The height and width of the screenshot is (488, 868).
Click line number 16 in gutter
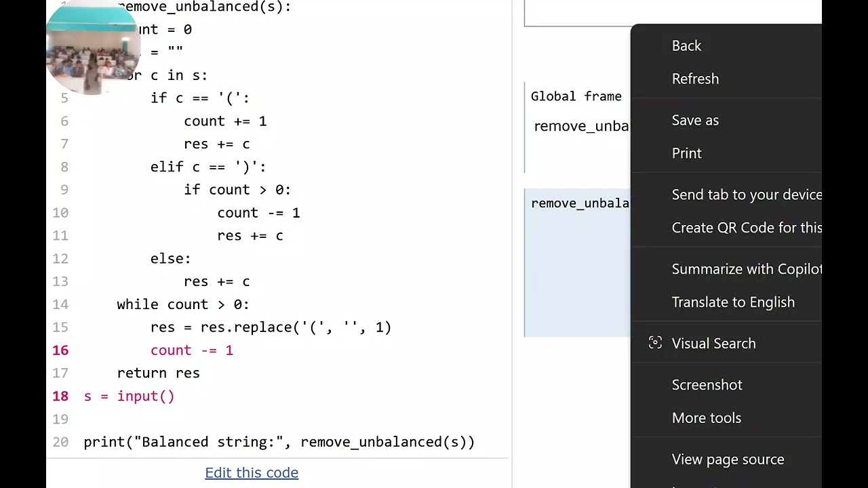pyautogui.click(x=60, y=350)
